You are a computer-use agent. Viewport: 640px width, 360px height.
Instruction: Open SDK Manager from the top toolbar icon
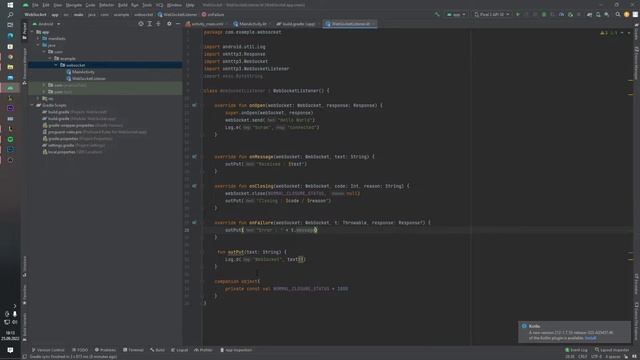tap(607, 14)
